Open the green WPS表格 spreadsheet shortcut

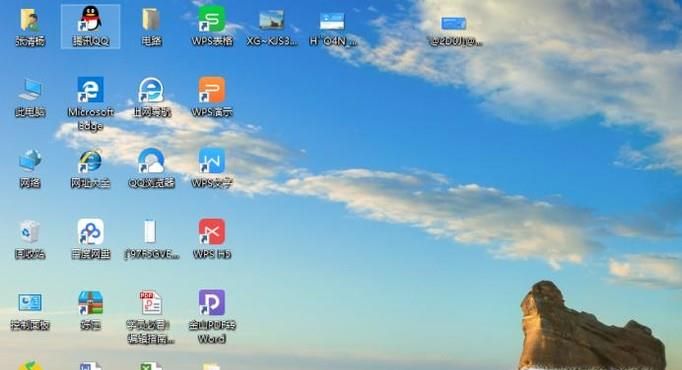click(212, 26)
